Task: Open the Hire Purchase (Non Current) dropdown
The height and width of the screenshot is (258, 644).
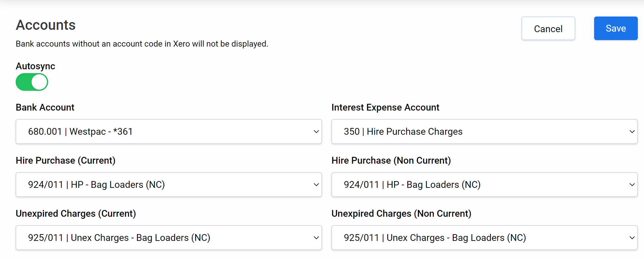Action: 485,185
